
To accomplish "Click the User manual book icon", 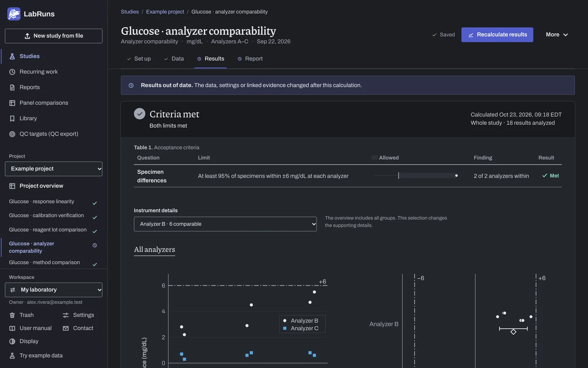I will (x=12, y=328).
